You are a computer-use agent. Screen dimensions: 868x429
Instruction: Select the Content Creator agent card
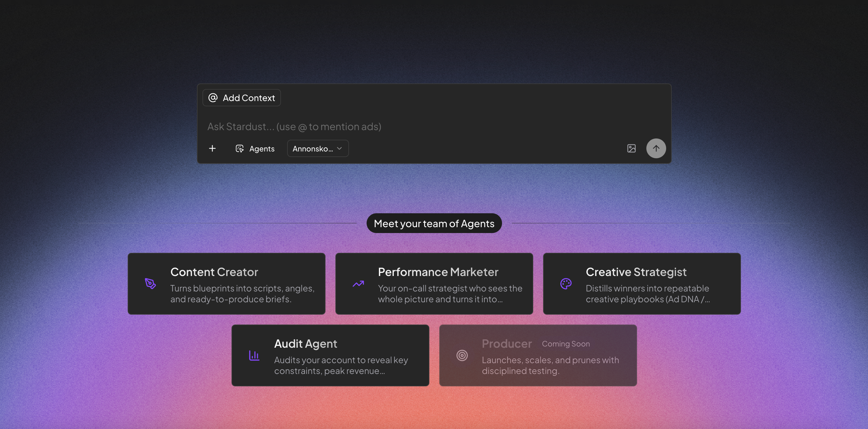point(227,284)
